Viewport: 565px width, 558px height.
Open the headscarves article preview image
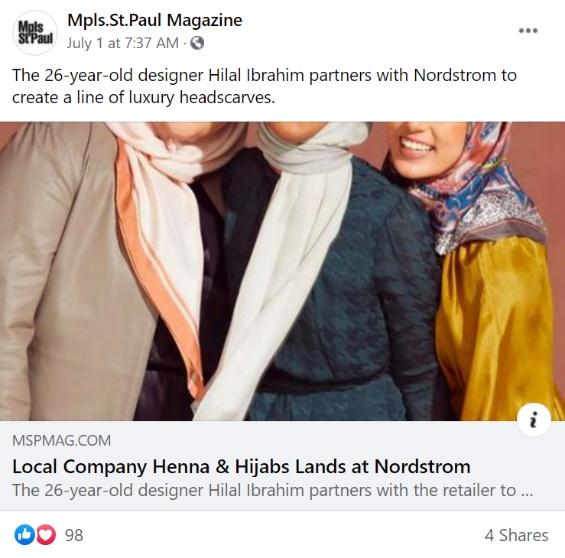(282, 271)
